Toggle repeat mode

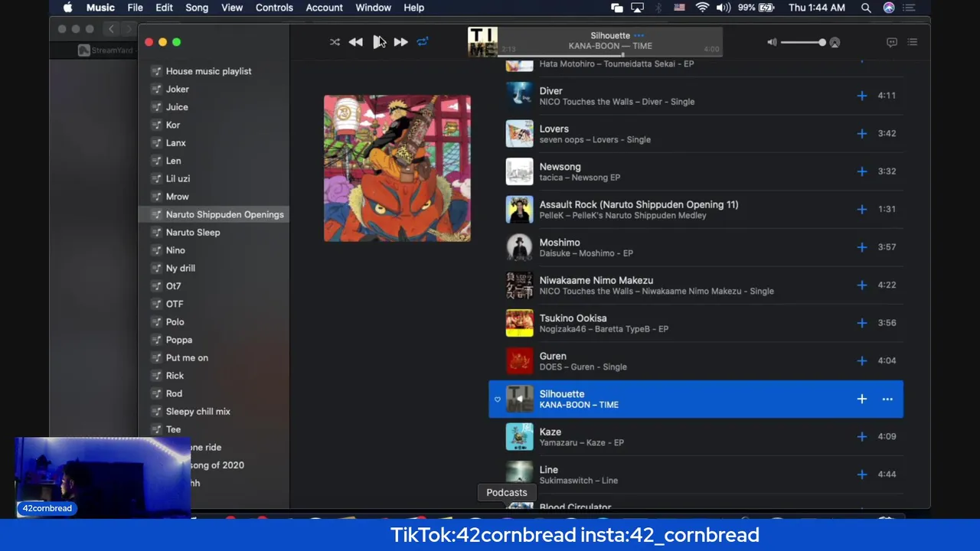423,42
